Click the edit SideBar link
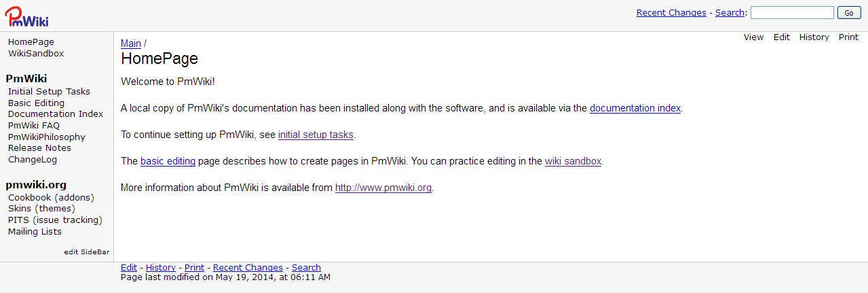The width and height of the screenshot is (868, 293). coord(87,252)
